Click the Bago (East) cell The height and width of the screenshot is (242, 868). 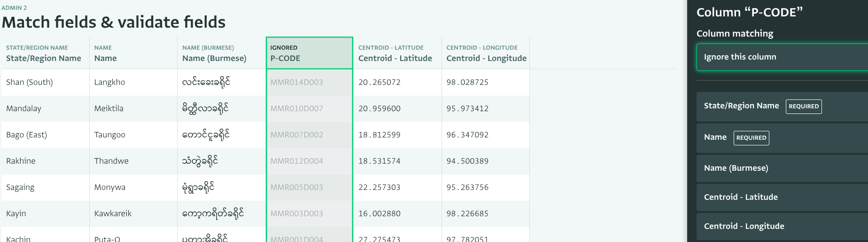point(45,135)
